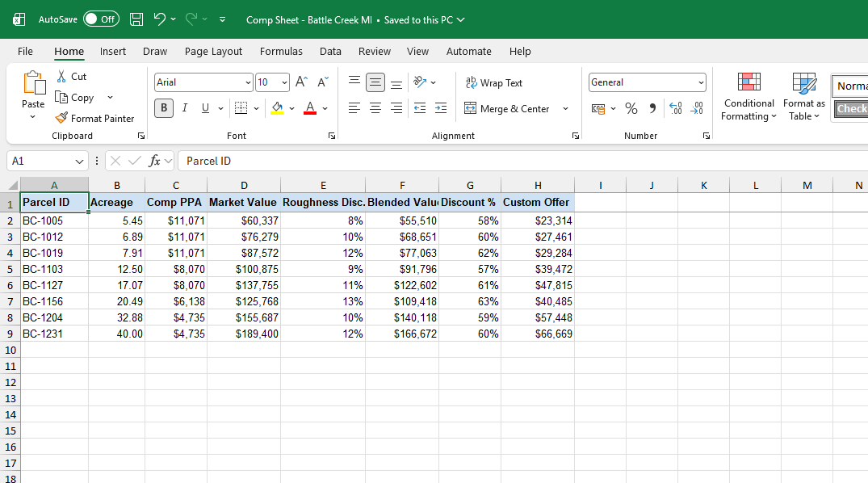Apply the Normal cell style
Viewport: 868px width, 483px height.
(849, 86)
